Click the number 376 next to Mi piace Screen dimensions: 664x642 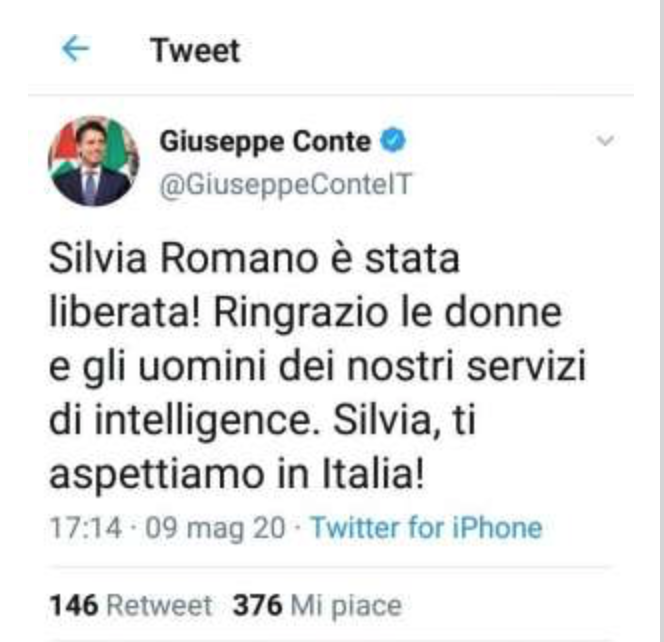(257, 606)
